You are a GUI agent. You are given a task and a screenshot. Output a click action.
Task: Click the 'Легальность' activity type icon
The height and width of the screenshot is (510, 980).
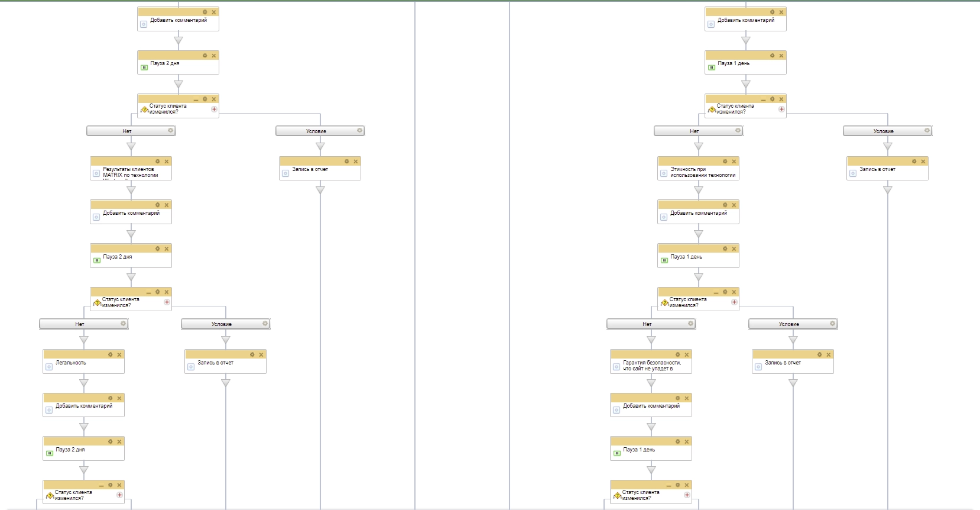pyautogui.click(x=49, y=367)
